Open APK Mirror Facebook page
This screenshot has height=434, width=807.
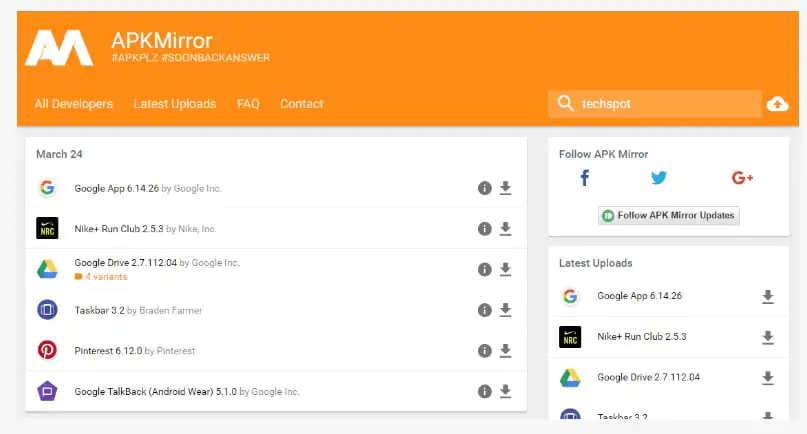tap(585, 178)
